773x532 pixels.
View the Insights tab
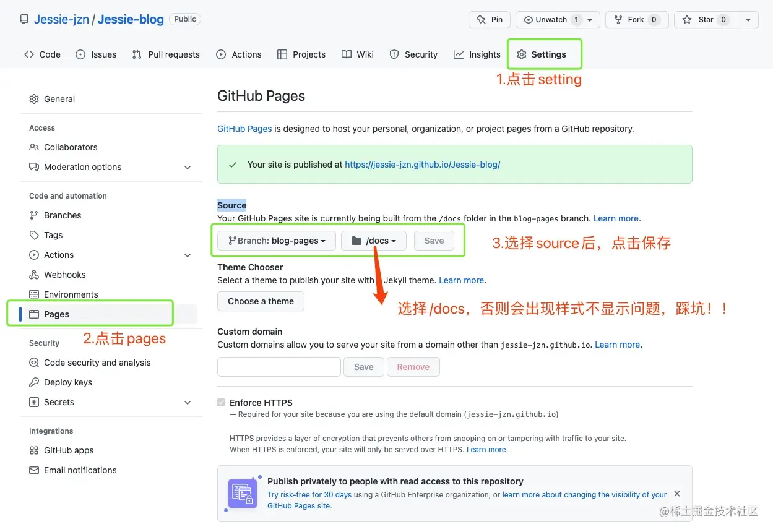(x=477, y=54)
